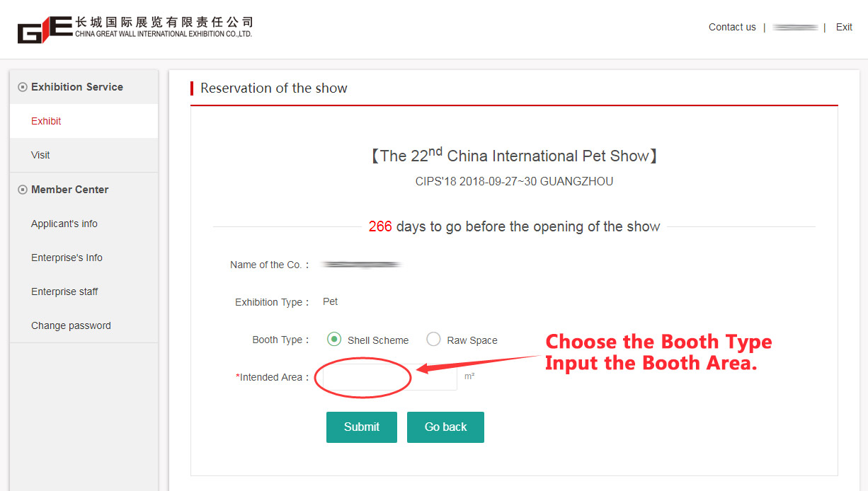Click the Name of the Co. label
The width and height of the screenshot is (868, 491).
pos(270,265)
